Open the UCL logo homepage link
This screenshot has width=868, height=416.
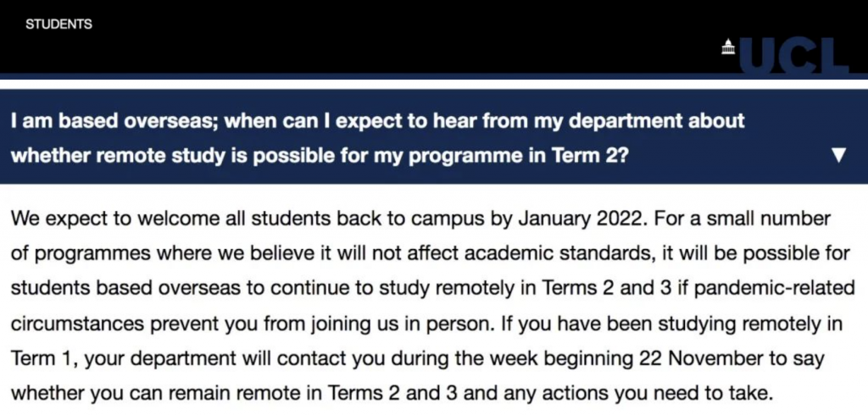[x=786, y=55]
